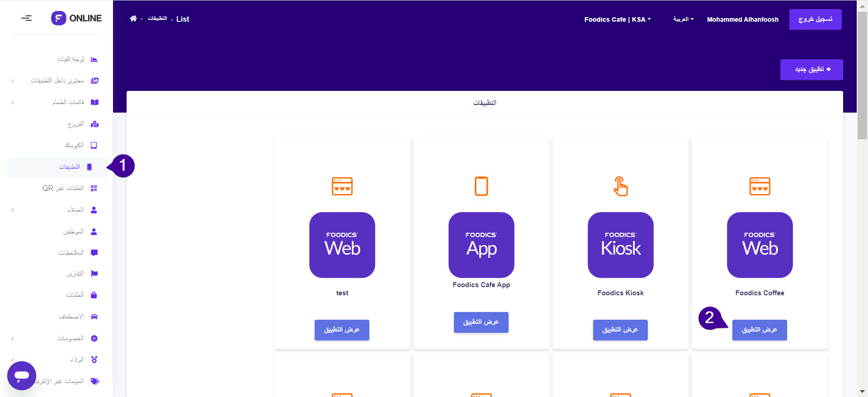868x397 pixels.
Task: Open dashboard (لوحة القيادة) chart icon
Action: click(x=94, y=59)
